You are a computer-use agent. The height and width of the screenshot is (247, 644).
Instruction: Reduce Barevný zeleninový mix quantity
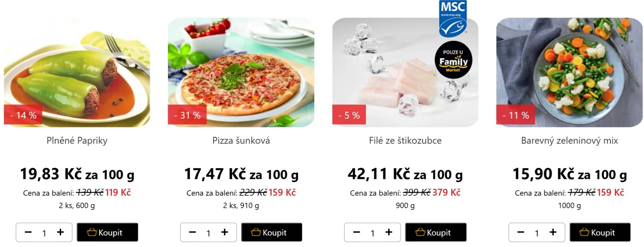[x=521, y=232]
